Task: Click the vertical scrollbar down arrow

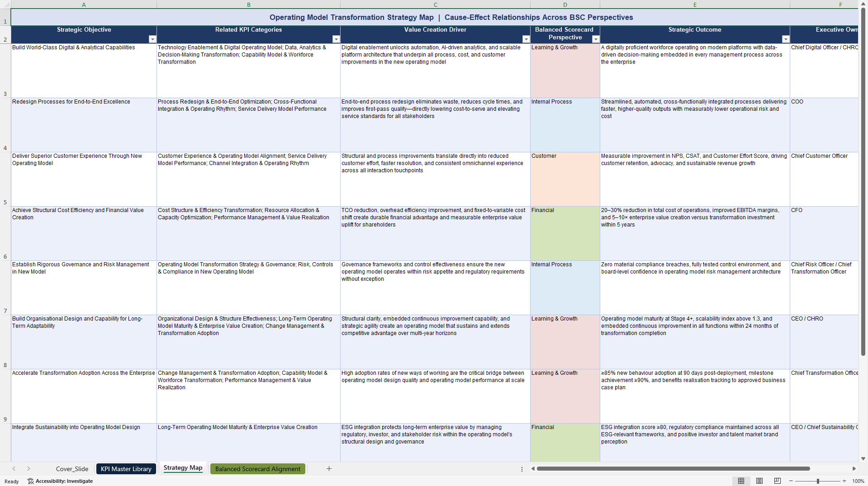Action: 863,458
